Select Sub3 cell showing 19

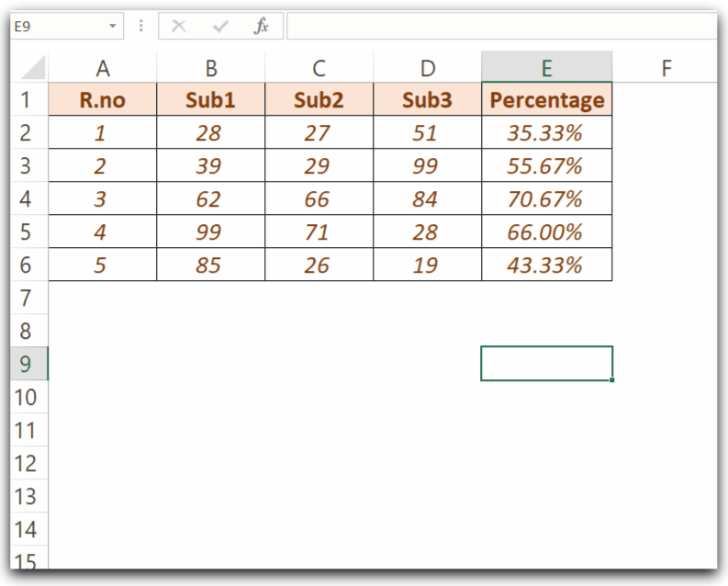click(427, 265)
